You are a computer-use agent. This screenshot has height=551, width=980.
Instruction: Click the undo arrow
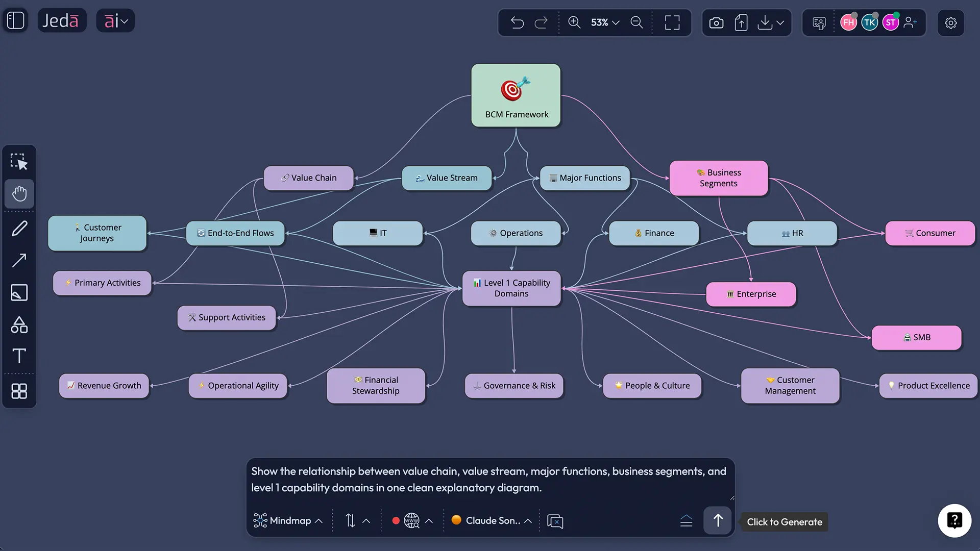[x=517, y=22]
